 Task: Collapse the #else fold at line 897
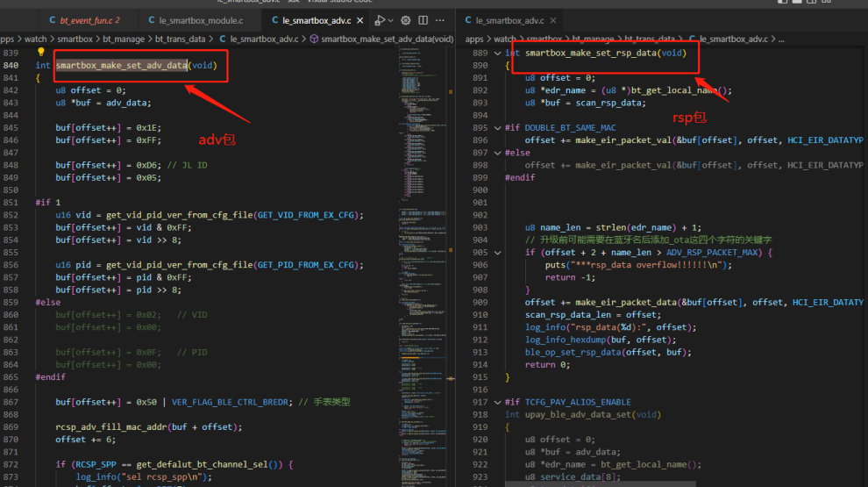tap(497, 153)
